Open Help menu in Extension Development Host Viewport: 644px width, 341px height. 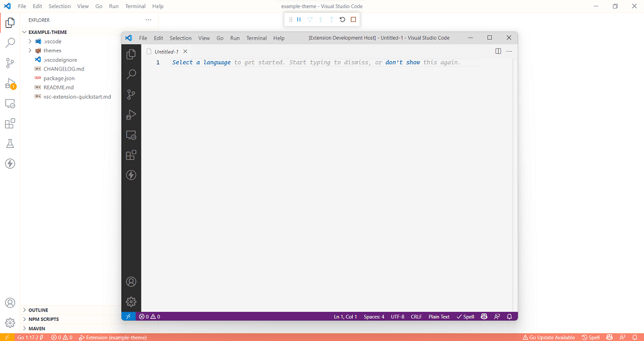279,38
